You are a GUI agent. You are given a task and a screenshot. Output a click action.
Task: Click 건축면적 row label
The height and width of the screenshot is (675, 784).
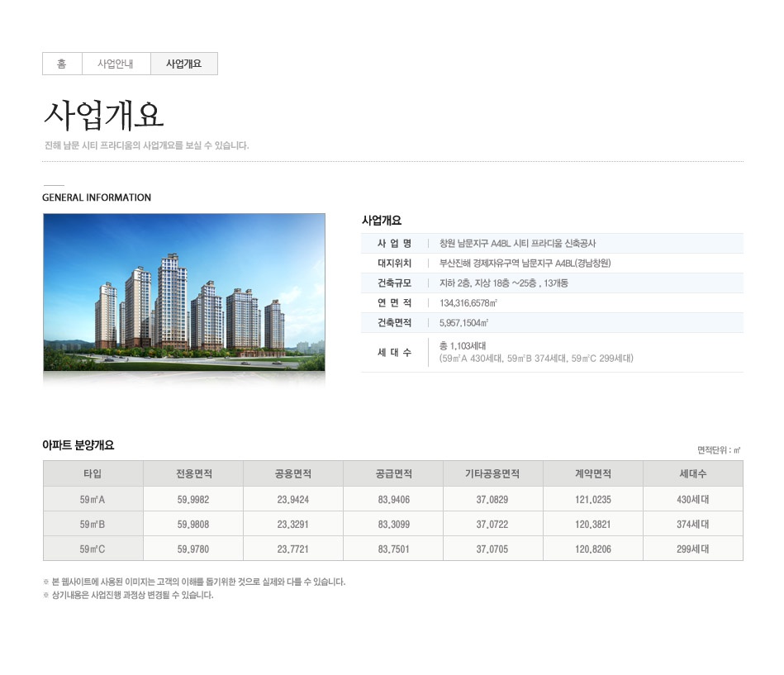(x=394, y=322)
